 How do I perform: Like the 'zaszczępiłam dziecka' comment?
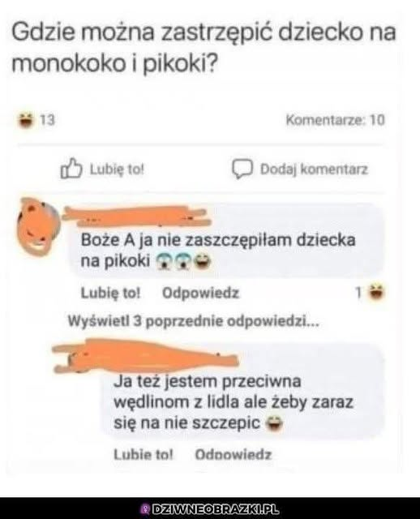click(x=111, y=293)
